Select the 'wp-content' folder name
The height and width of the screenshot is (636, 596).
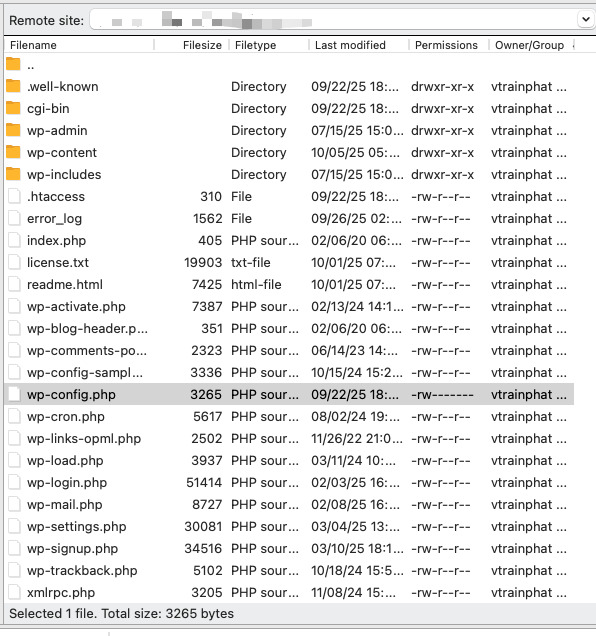62,153
